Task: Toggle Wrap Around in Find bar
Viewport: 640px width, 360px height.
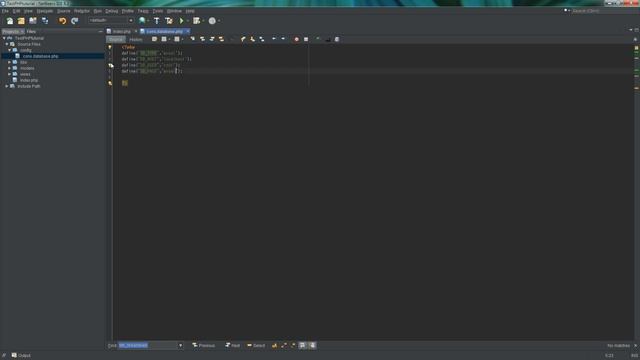Action: (312, 345)
